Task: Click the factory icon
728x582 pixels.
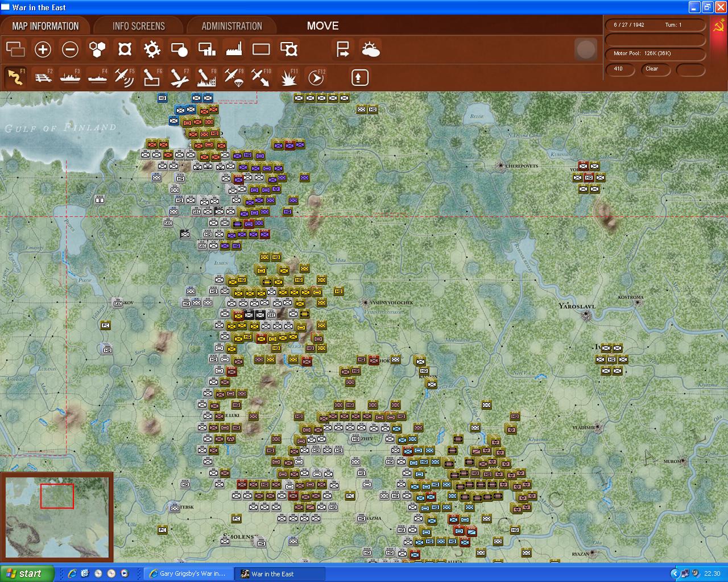Action: click(234, 49)
